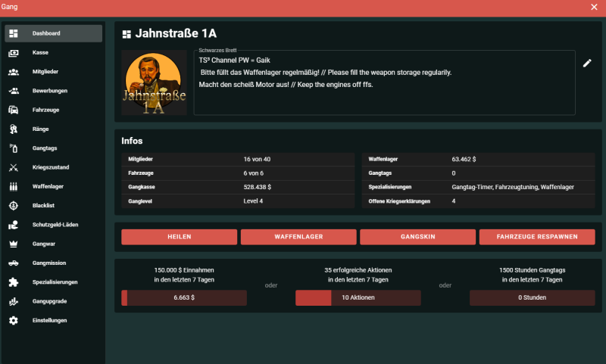Go to Schutzgeld-Läden page
This screenshot has height=364, width=606.
(x=55, y=225)
